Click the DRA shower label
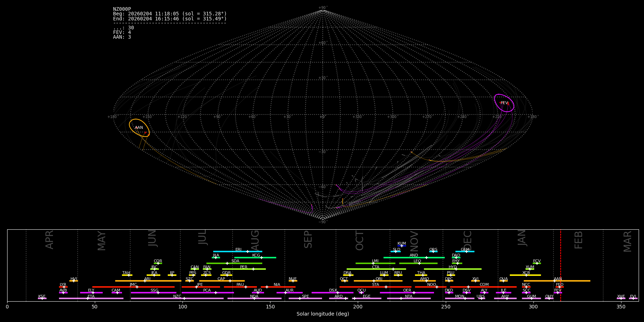Image resolution: width=644 pixels, height=322 pixels. 347,273
